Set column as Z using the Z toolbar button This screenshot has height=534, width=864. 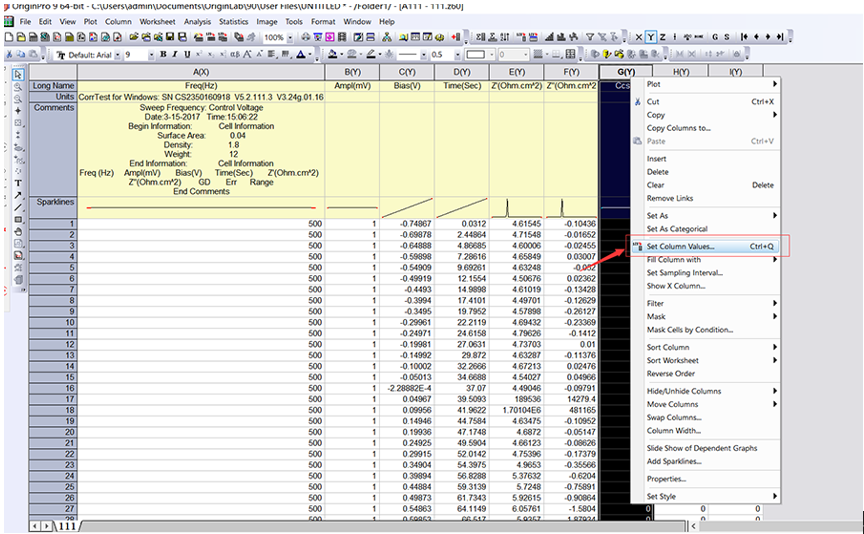(x=662, y=37)
